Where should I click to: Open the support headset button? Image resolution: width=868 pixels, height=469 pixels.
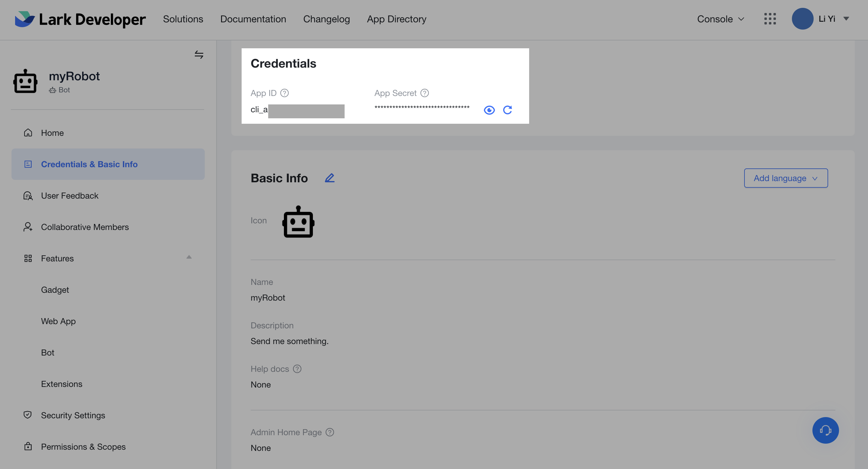[x=825, y=430]
